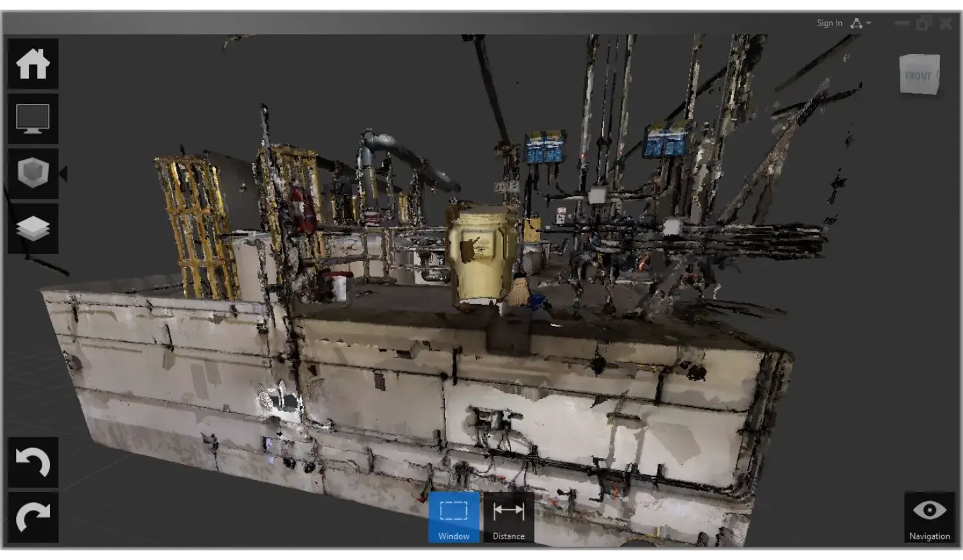Minimize the application window
Viewport: 963px width, 560px height.
coord(902,23)
